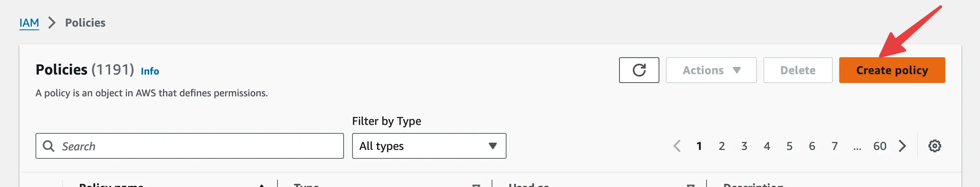This screenshot has height=187, width=980.
Task: Go to previous pagination page arrow
Action: tap(677, 146)
